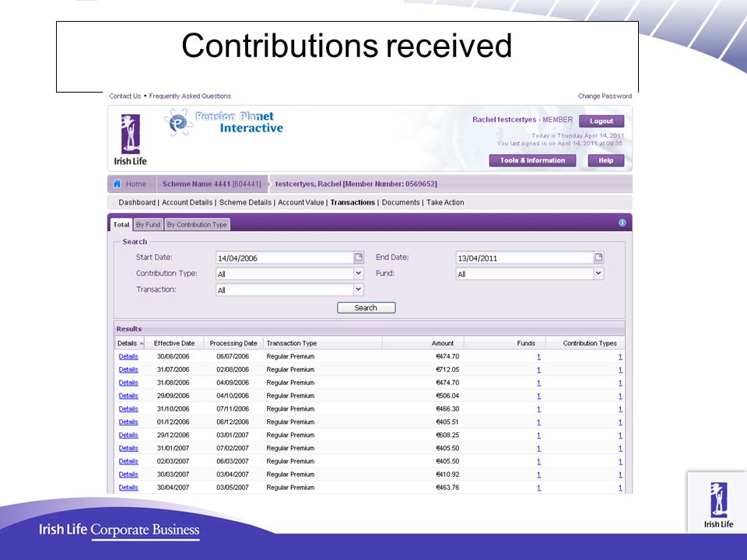The width and height of the screenshot is (747, 560).
Task: Open Scheme Details menu item
Action: tap(245, 202)
